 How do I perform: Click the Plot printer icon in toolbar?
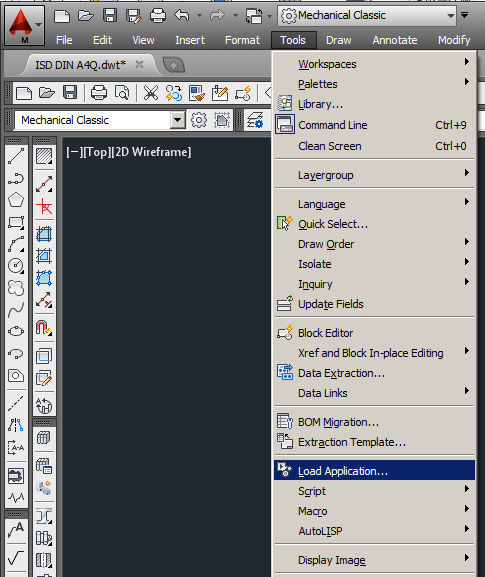[x=99, y=93]
